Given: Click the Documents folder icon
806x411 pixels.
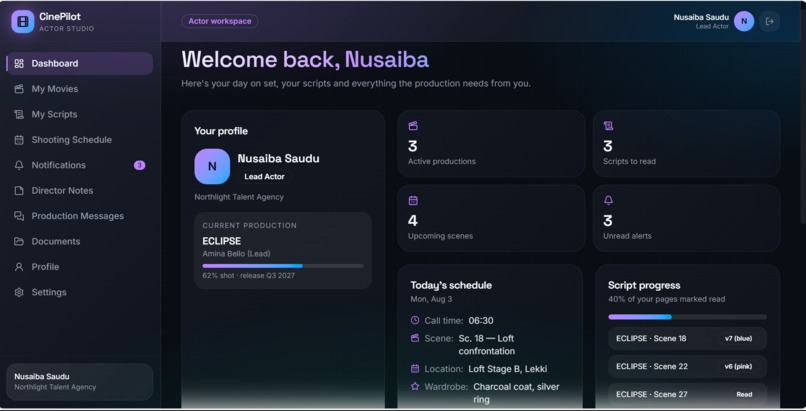Looking at the screenshot, I should coord(19,241).
